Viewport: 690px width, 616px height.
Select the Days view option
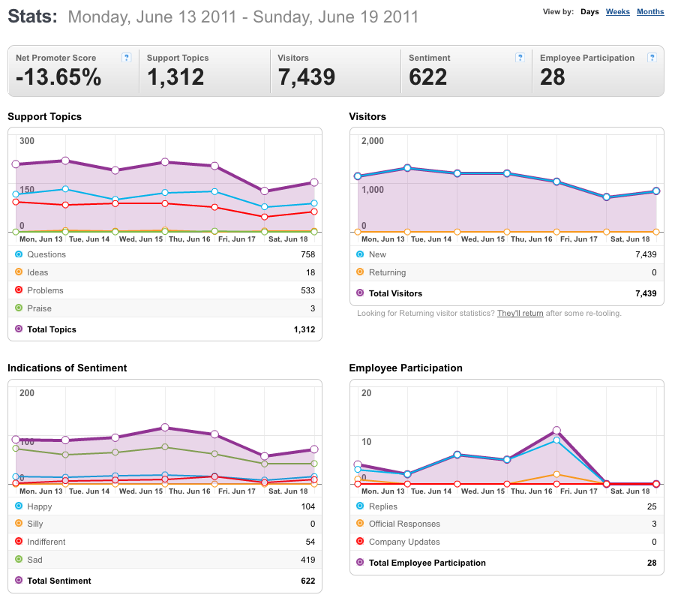(x=589, y=12)
